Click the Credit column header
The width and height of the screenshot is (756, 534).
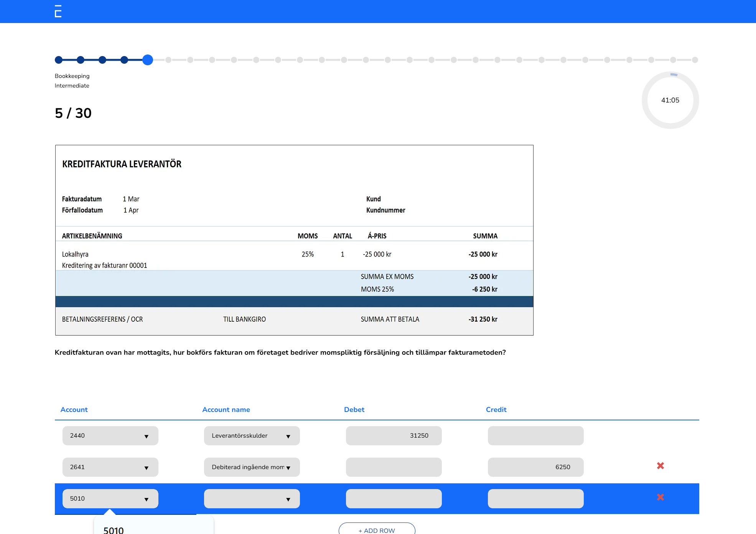pos(496,410)
